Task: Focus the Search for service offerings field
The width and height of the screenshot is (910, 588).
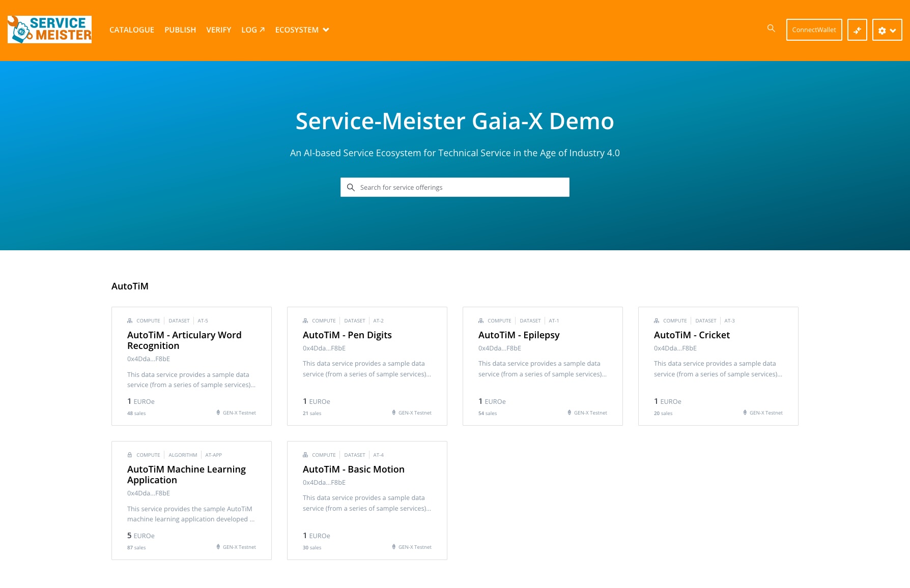Action: (x=455, y=187)
